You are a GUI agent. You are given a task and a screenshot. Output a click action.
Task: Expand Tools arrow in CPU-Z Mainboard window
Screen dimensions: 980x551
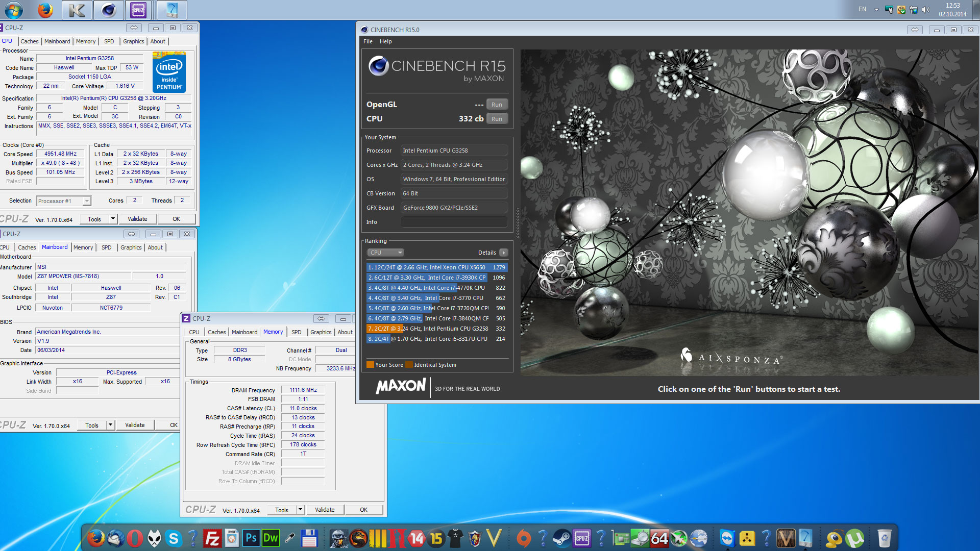(x=110, y=425)
